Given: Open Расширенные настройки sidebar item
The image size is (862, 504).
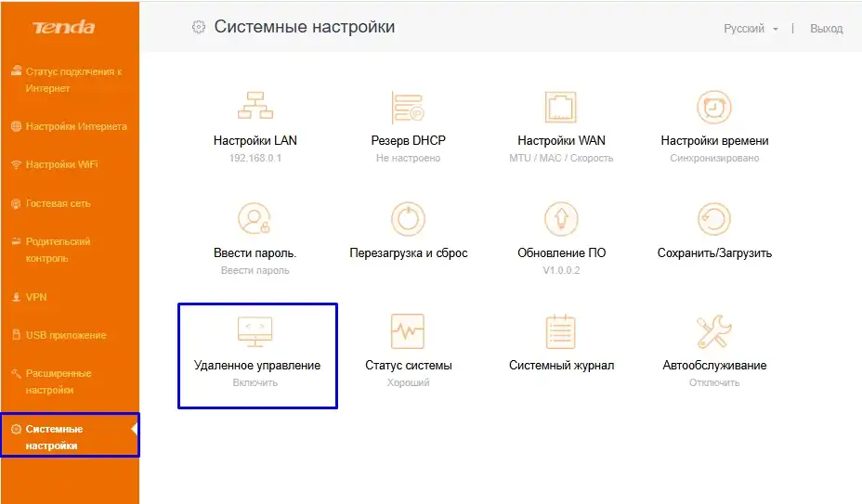Looking at the screenshot, I should [x=51, y=381].
